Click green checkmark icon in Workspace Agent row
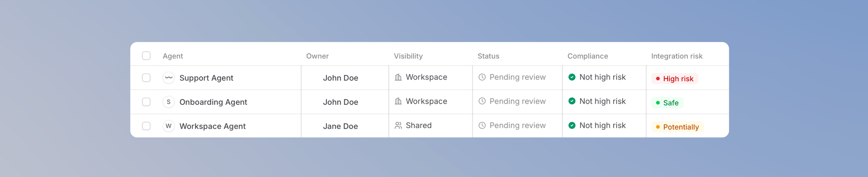Screen dimensions: 868x177 pyautogui.click(x=572, y=125)
